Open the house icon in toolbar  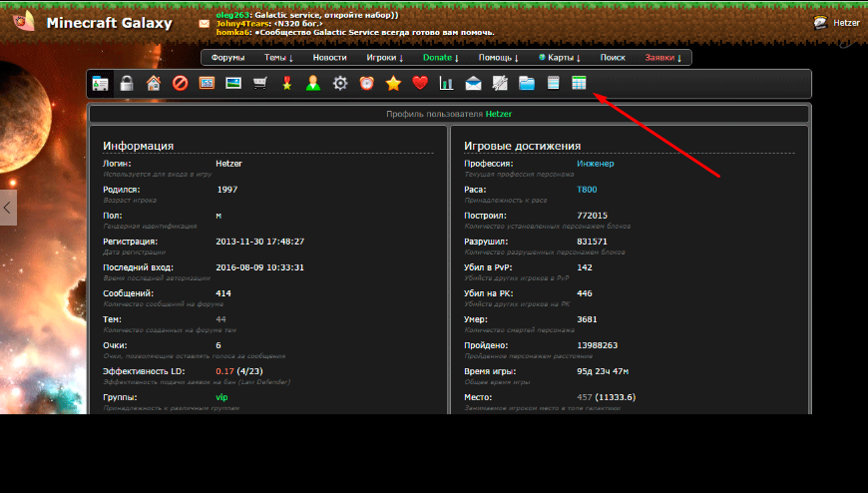[x=154, y=84]
